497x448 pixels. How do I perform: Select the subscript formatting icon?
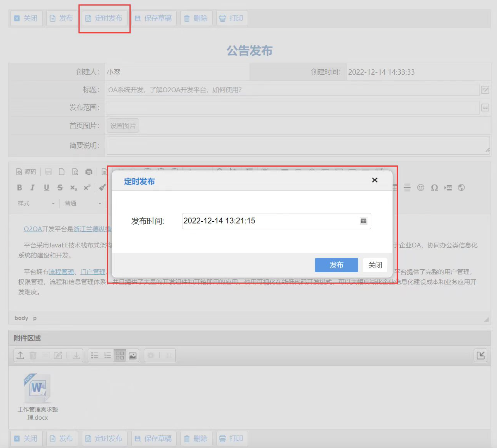point(73,188)
